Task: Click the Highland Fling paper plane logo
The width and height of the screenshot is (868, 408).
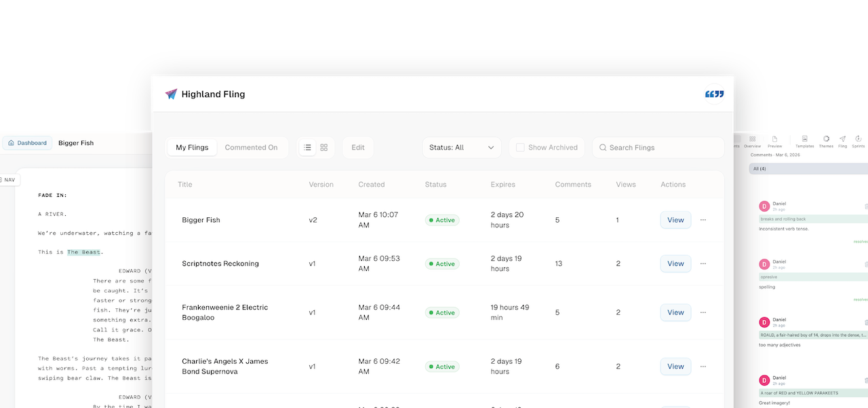Action: [171, 94]
